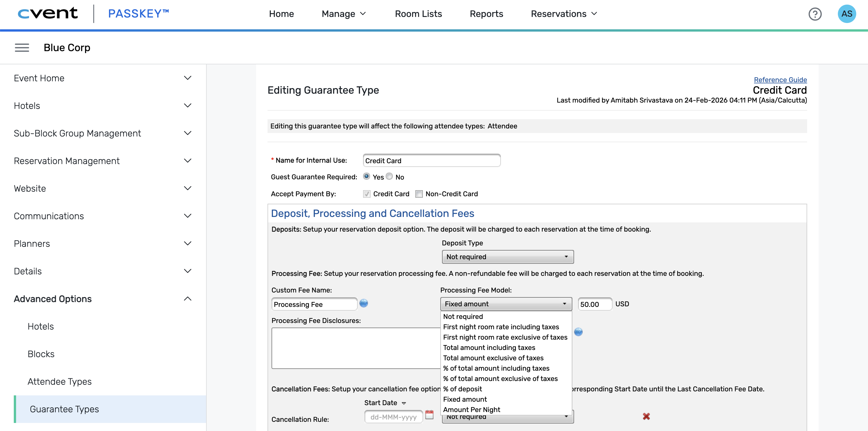
Task: Select Yes for Guest Guarantee Required
Action: (x=366, y=176)
